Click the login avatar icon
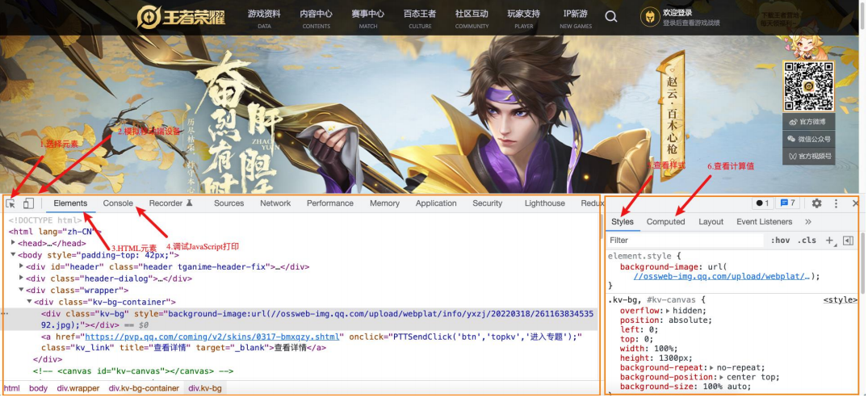Viewport: 868px width, 406px height. [650, 17]
